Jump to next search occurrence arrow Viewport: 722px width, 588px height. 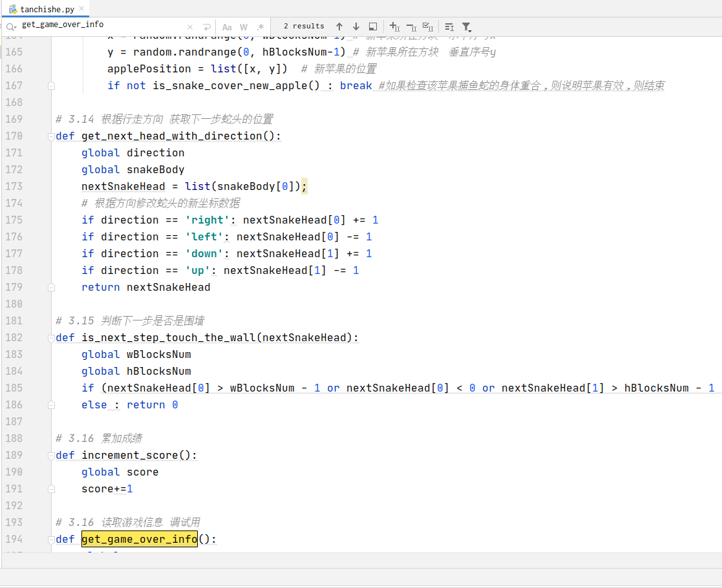pos(356,26)
